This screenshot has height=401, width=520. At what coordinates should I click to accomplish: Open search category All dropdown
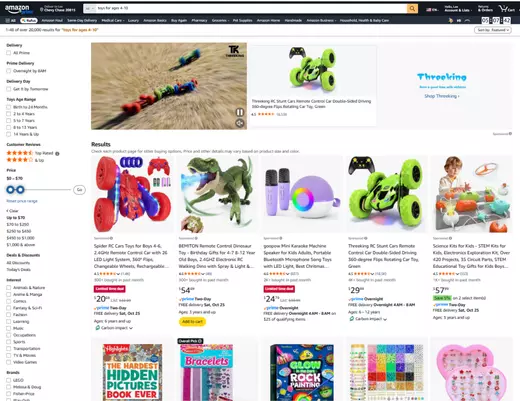[x=90, y=8]
